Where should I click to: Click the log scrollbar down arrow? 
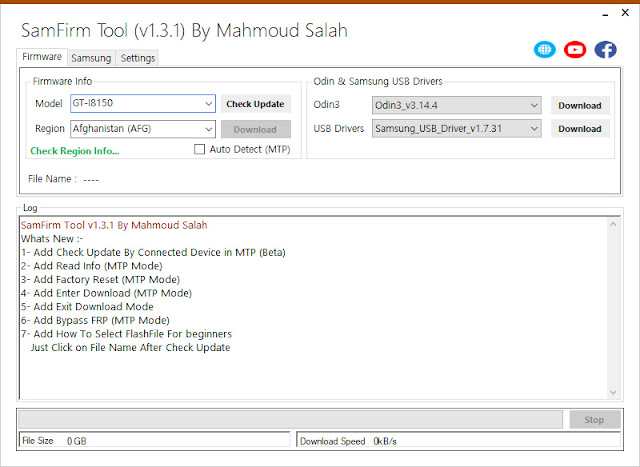pyautogui.click(x=613, y=392)
